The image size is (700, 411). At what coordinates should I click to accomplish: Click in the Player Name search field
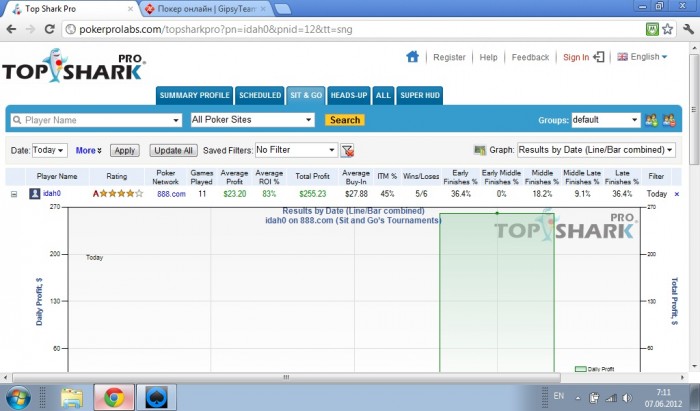pos(96,120)
